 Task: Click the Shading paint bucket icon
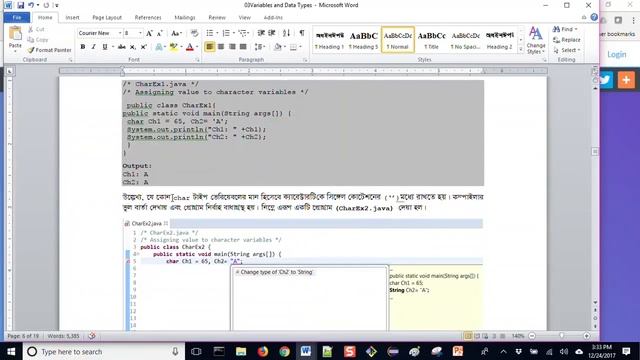[278, 47]
